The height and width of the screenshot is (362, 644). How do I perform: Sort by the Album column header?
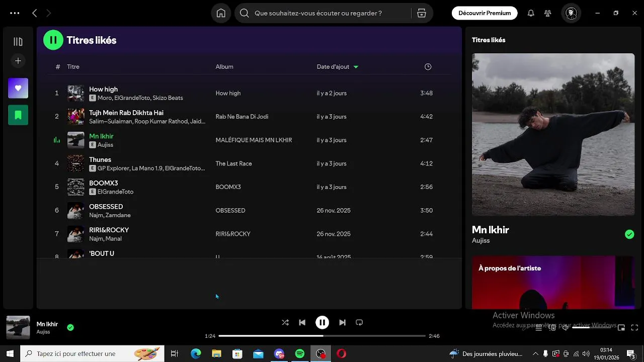pyautogui.click(x=224, y=67)
